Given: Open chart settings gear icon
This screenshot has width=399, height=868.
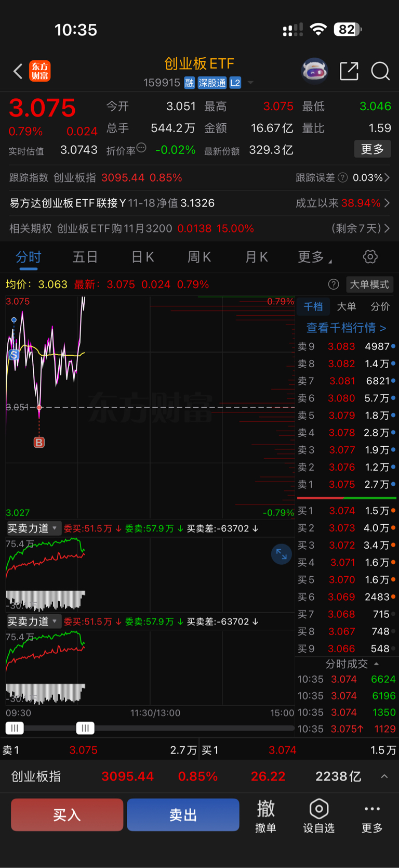Looking at the screenshot, I should pos(370,256).
